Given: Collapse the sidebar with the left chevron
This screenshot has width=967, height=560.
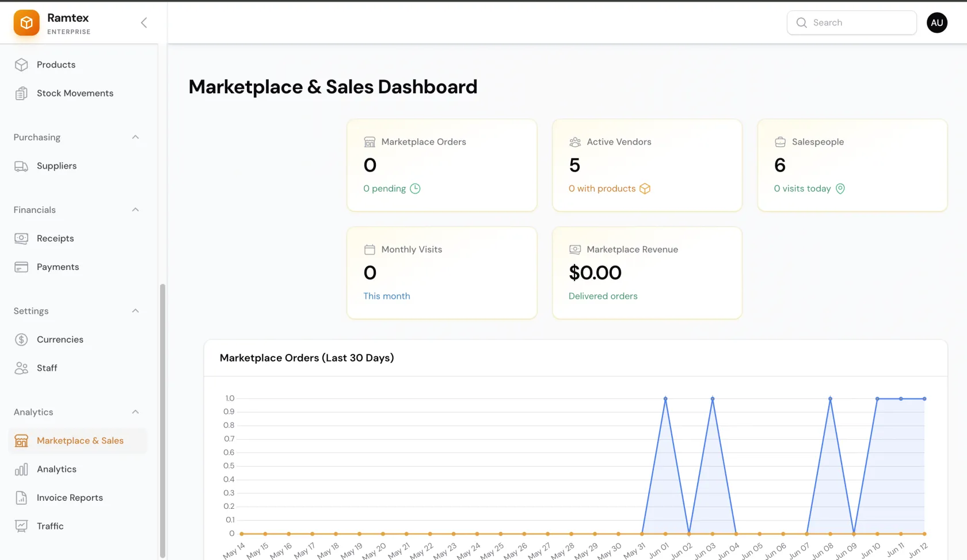Looking at the screenshot, I should pos(144,22).
